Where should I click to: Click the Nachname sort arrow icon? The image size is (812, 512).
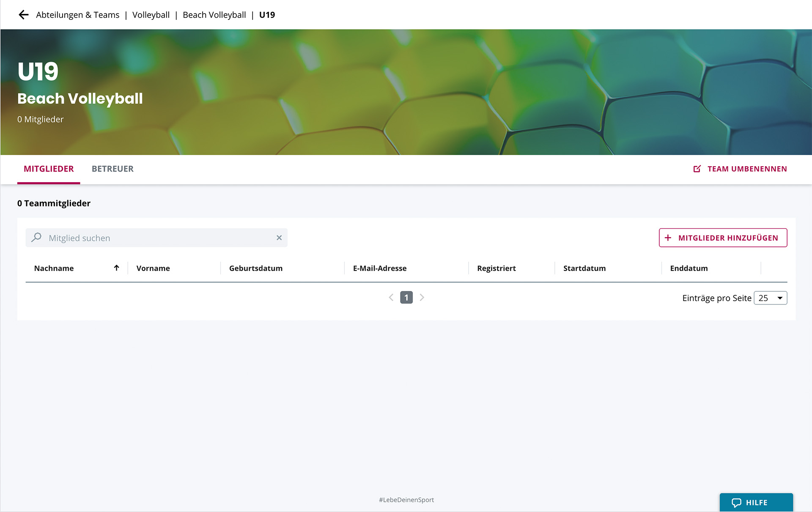point(116,268)
